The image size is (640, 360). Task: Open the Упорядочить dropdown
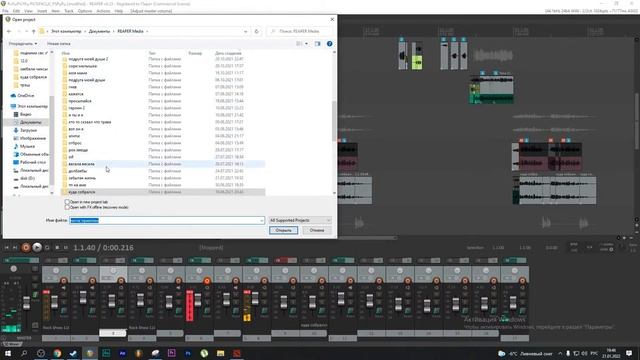(x=23, y=44)
